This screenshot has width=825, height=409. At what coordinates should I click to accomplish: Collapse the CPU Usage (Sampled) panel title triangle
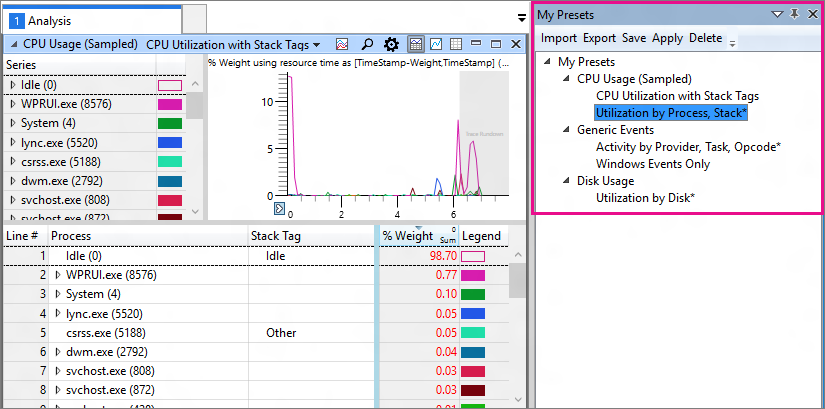pos(13,44)
